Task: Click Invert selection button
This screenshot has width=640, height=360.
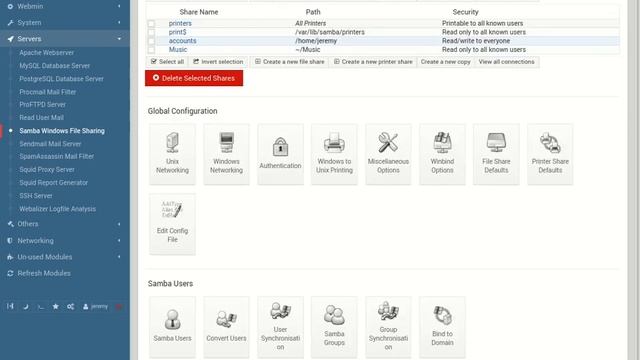Action: 218,62
